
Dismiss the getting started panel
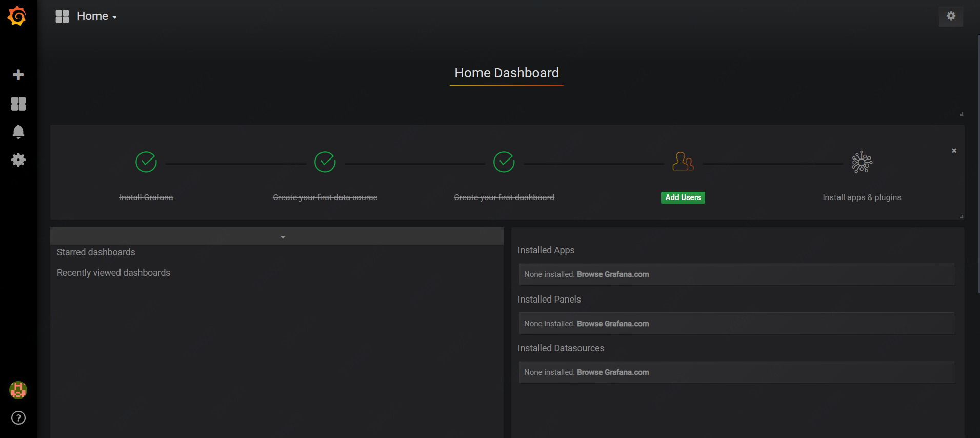[954, 151]
